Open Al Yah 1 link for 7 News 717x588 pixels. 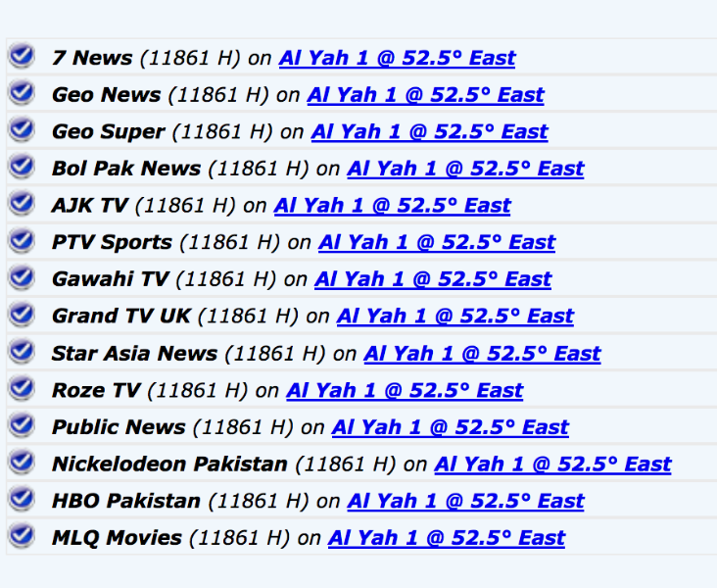point(397,59)
